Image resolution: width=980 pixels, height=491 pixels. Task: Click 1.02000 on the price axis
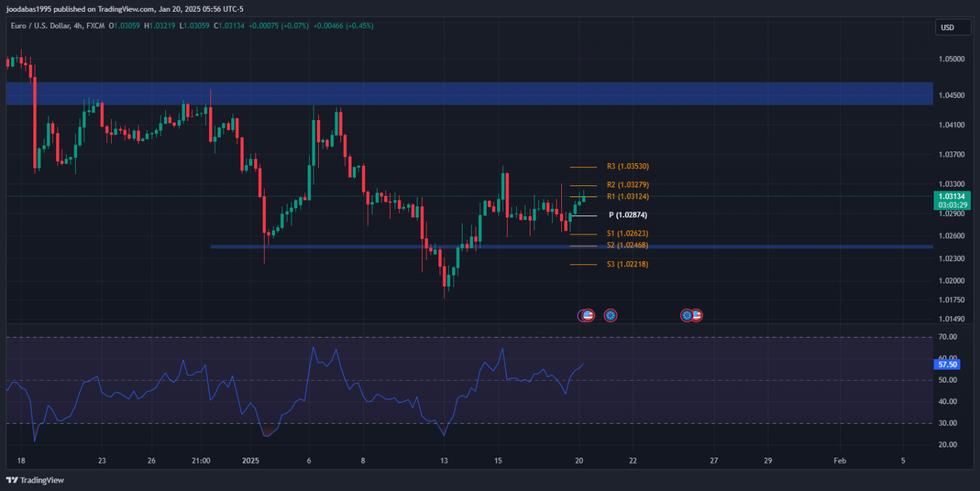pyautogui.click(x=951, y=281)
